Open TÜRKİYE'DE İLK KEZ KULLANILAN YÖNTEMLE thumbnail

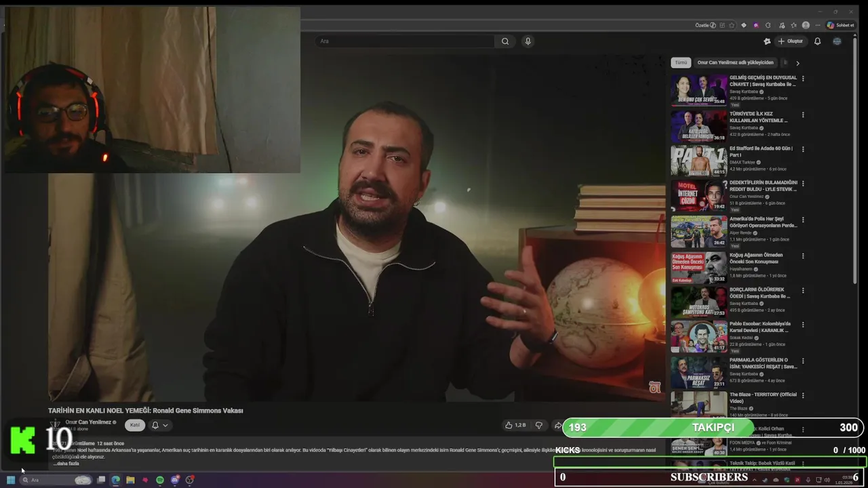(x=699, y=126)
